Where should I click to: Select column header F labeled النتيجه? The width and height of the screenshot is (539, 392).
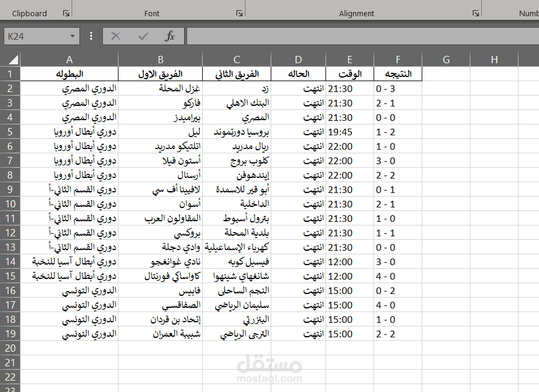pyautogui.click(x=398, y=59)
